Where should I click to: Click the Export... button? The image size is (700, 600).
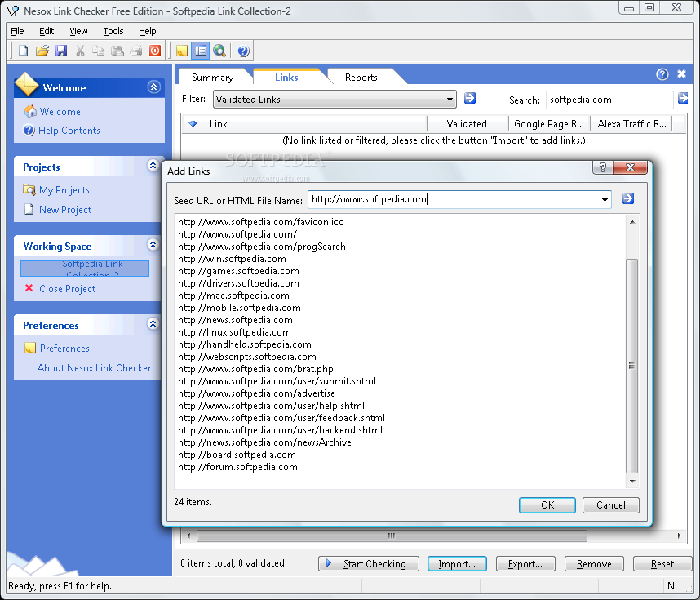(525, 564)
